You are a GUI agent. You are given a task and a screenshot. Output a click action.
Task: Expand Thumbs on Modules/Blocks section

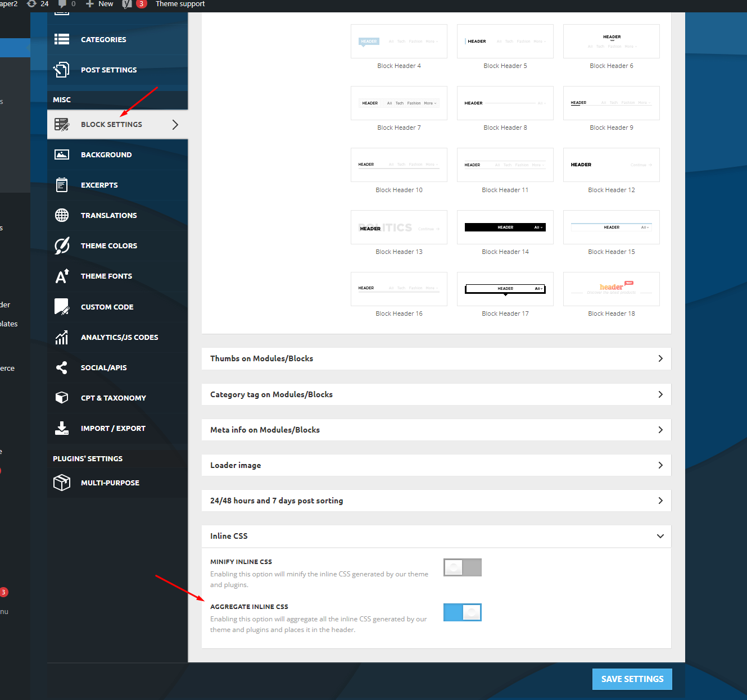point(436,358)
